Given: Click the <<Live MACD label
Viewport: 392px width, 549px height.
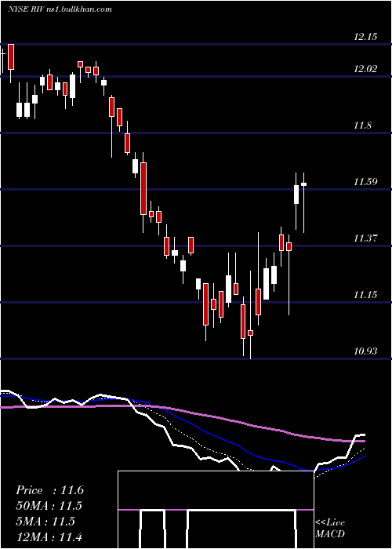Looking at the screenshot, I should pos(330,528).
